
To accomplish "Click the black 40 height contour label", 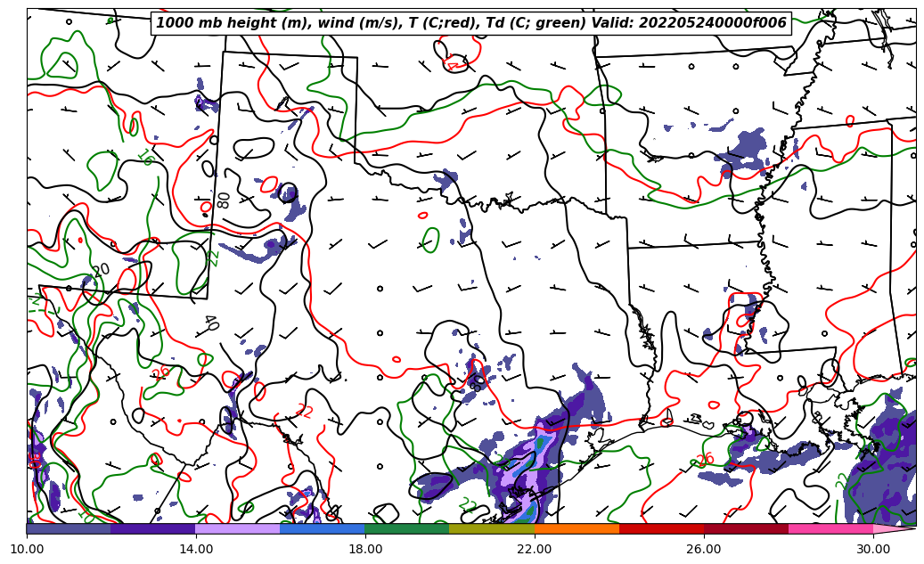I will 211,323.
